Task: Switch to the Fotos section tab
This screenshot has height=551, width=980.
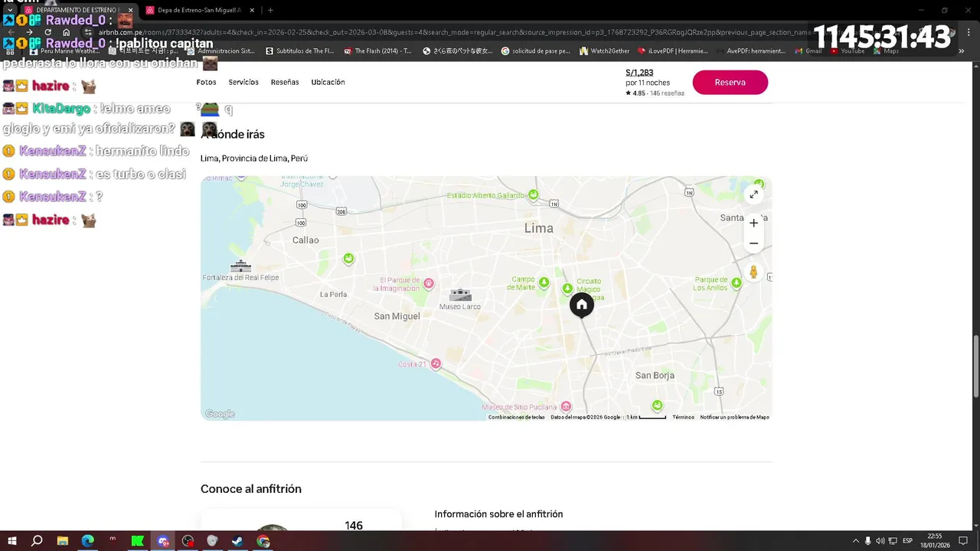Action: tap(206, 82)
